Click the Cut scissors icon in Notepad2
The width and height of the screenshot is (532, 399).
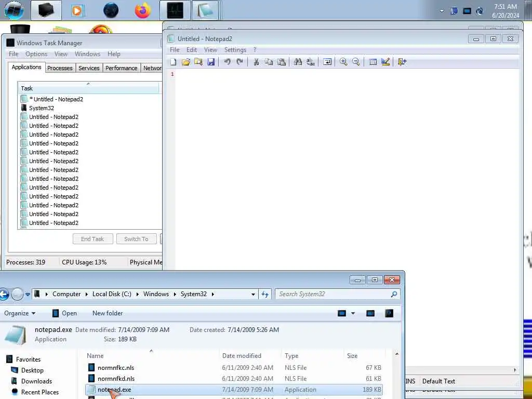click(257, 62)
